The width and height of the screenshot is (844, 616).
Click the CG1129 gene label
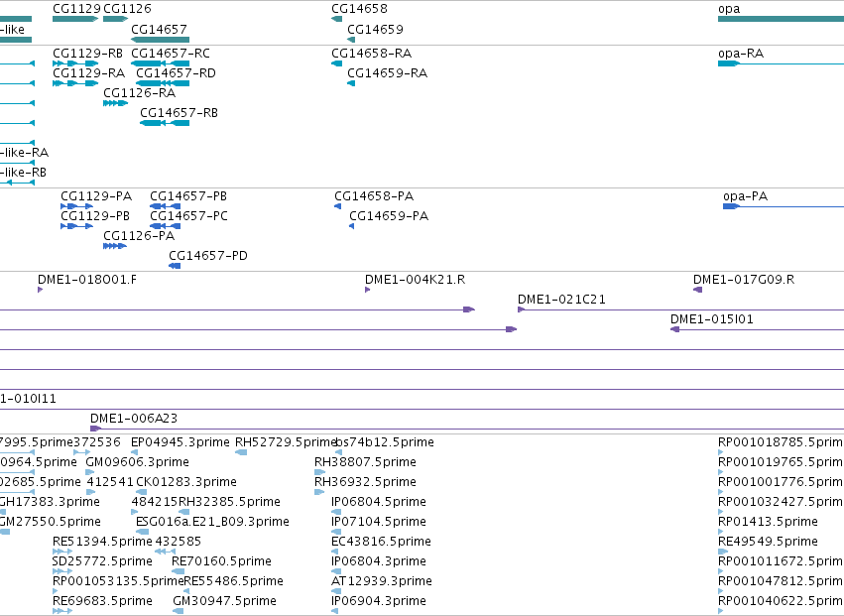coord(76,9)
